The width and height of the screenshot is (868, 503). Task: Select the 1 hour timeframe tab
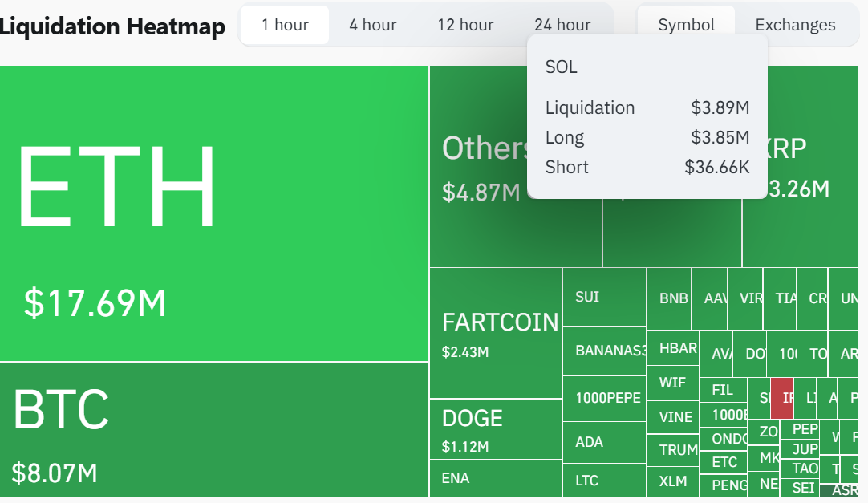(x=285, y=25)
